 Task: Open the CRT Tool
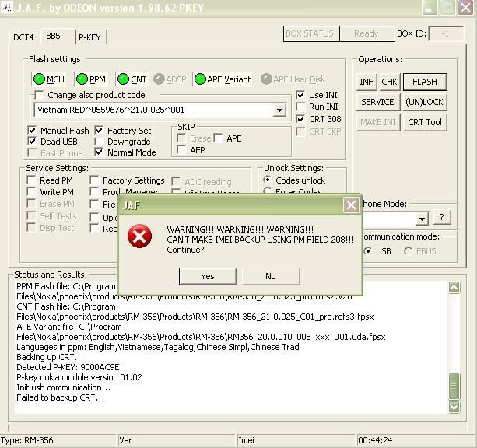pyautogui.click(x=425, y=122)
